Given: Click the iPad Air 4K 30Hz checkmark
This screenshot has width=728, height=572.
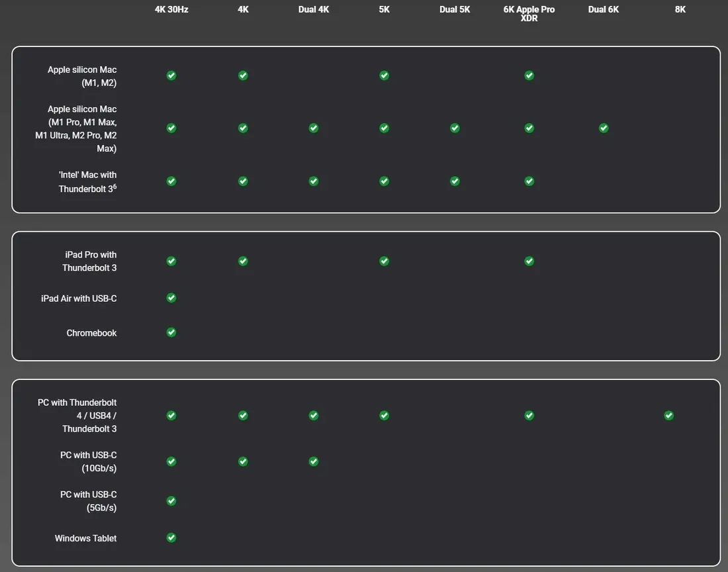Looking at the screenshot, I should [171, 298].
